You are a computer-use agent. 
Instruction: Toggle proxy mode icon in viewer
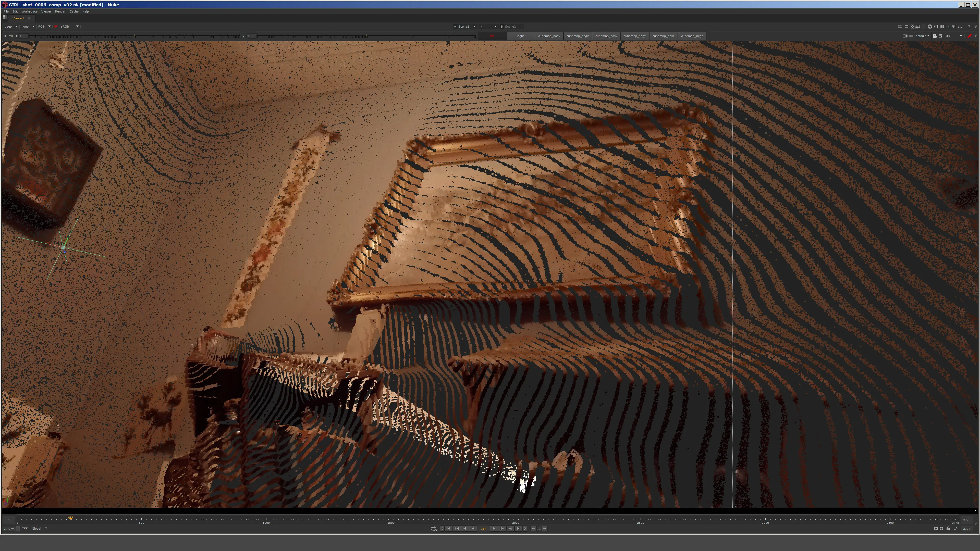pos(918,27)
